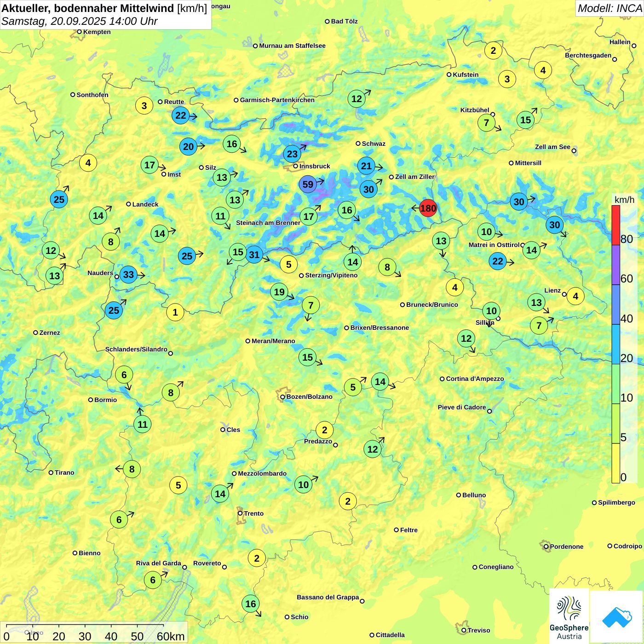Click the 7 marker beside Kitzbühel

click(x=486, y=123)
